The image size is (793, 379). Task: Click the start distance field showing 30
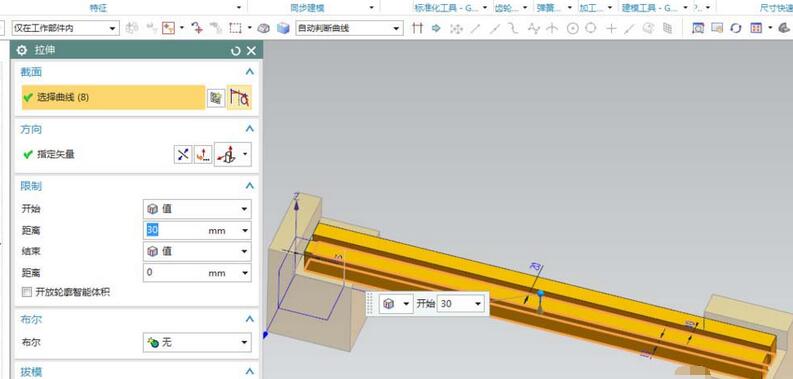pos(174,230)
